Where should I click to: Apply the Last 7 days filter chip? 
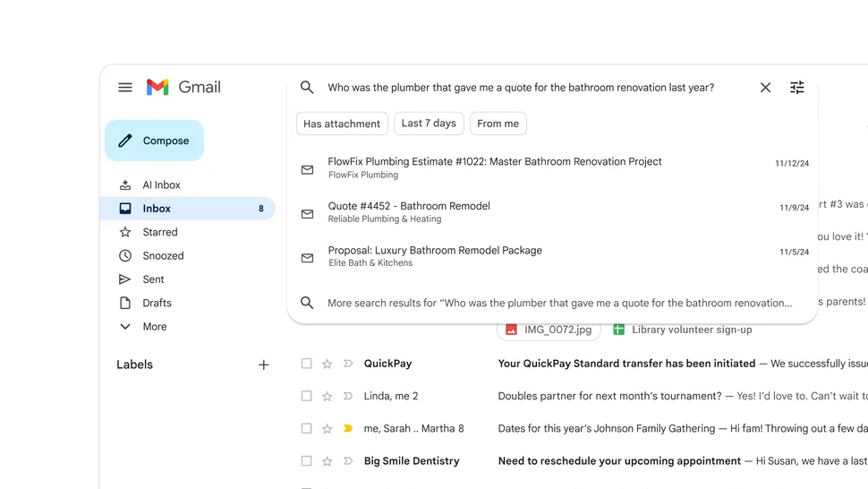pyautogui.click(x=429, y=124)
